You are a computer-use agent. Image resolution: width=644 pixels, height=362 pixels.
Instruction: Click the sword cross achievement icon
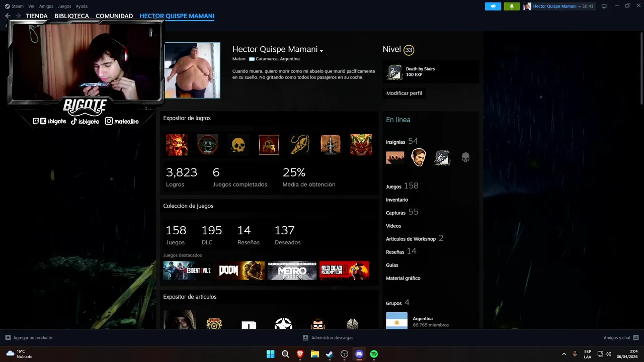(331, 145)
